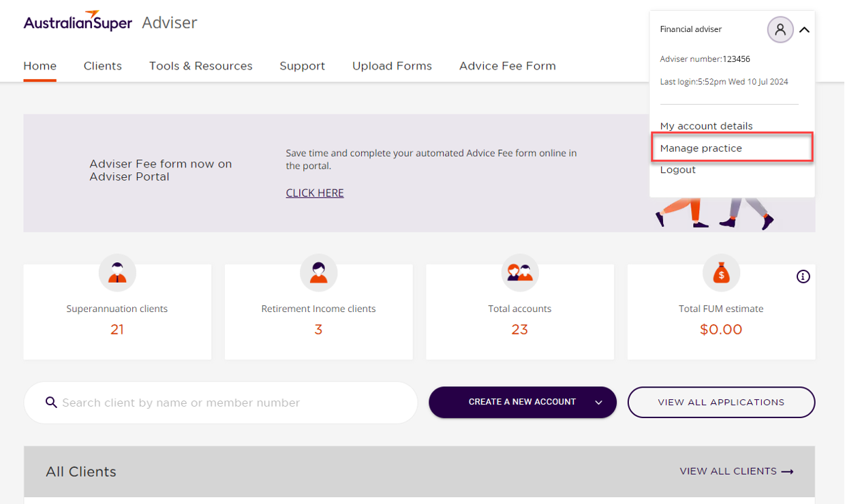This screenshot has width=845, height=504.
Task: Click the Financial adviser label
Action: coord(691,29)
